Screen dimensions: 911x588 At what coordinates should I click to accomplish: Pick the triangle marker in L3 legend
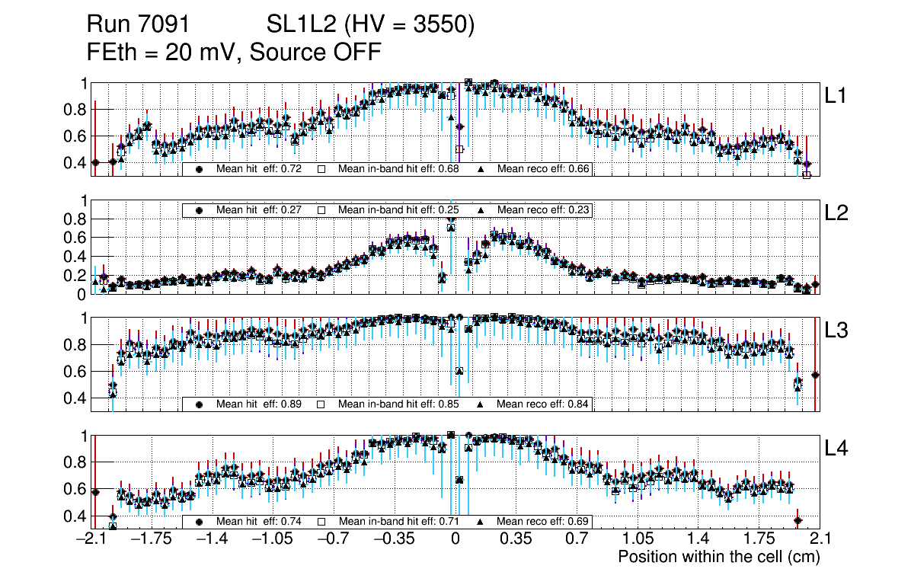tap(481, 404)
